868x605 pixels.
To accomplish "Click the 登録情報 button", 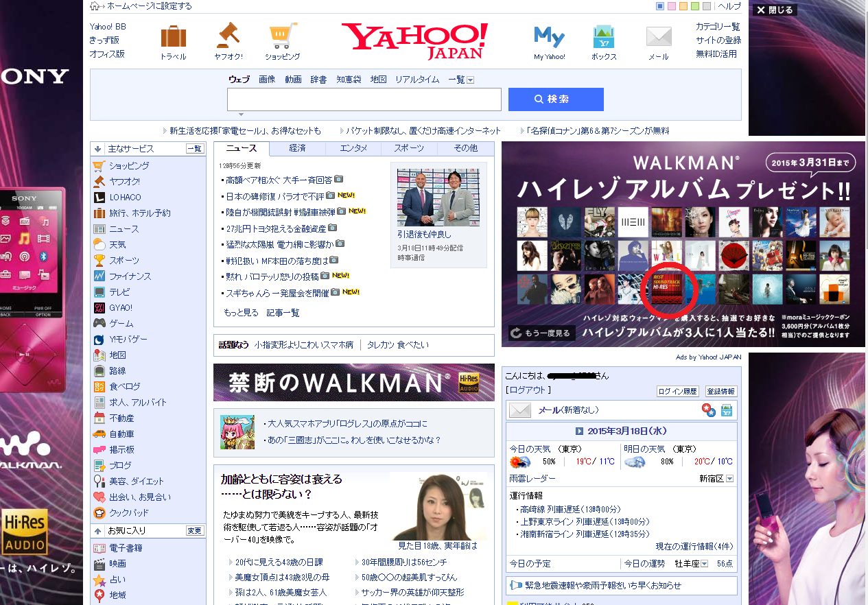I will [x=720, y=391].
